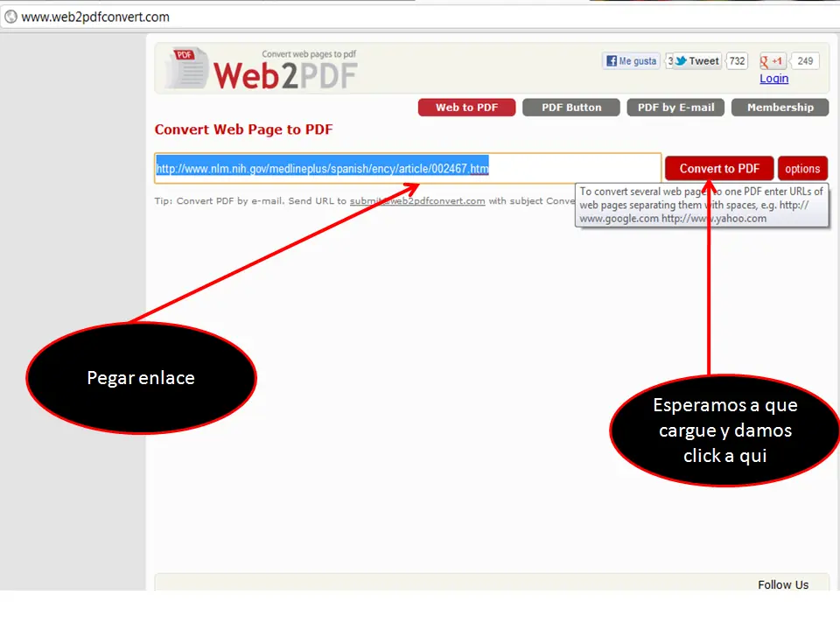The height and width of the screenshot is (630, 840).
Task: Click the browser address bar globe icon
Action: (10, 17)
